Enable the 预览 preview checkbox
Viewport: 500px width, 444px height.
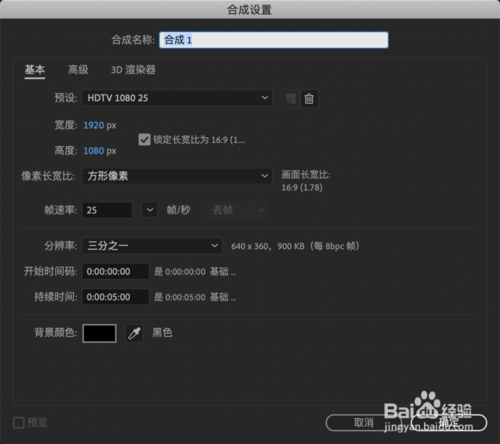point(18,423)
